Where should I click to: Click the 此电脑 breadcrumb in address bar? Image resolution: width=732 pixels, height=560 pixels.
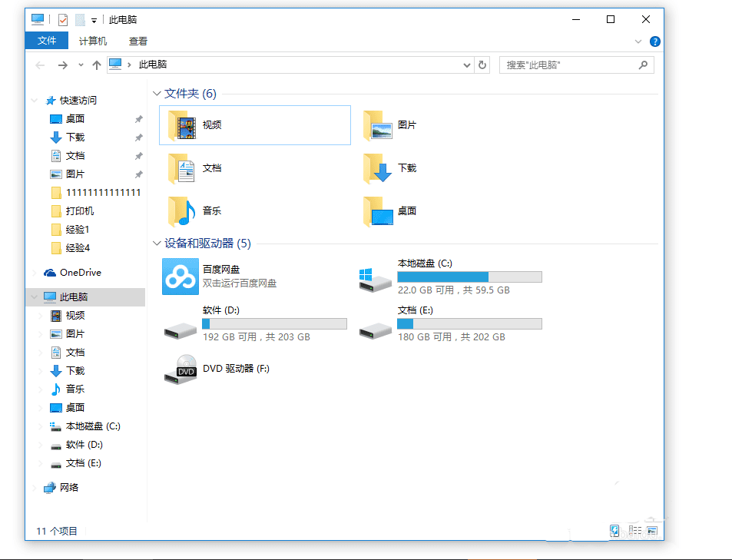click(x=153, y=65)
